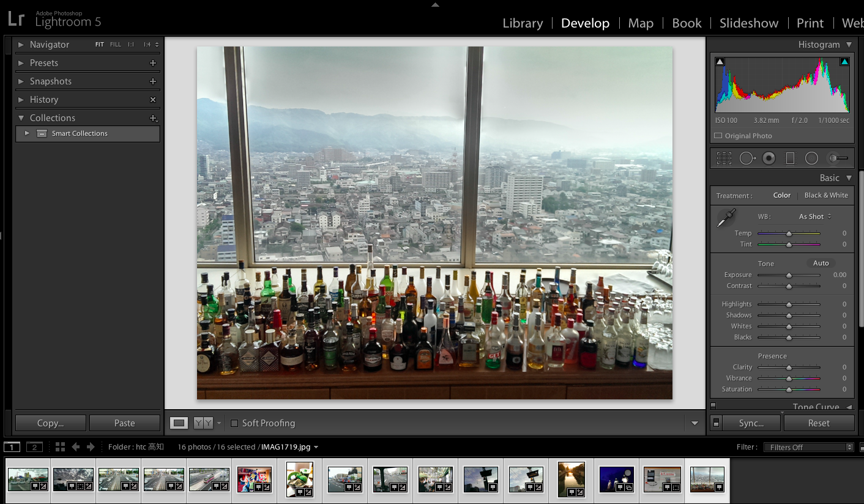
Task: Switch to the Library module
Action: pyautogui.click(x=523, y=23)
